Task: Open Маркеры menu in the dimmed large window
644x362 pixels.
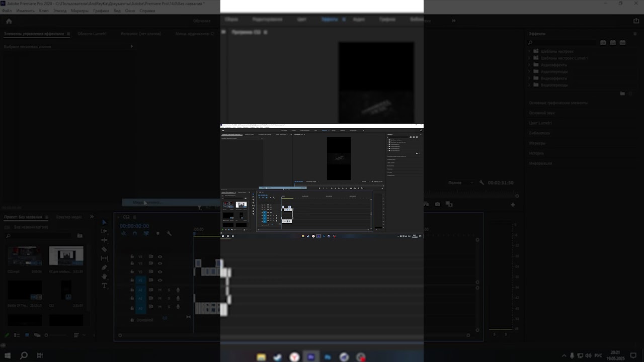Action: point(79,11)
